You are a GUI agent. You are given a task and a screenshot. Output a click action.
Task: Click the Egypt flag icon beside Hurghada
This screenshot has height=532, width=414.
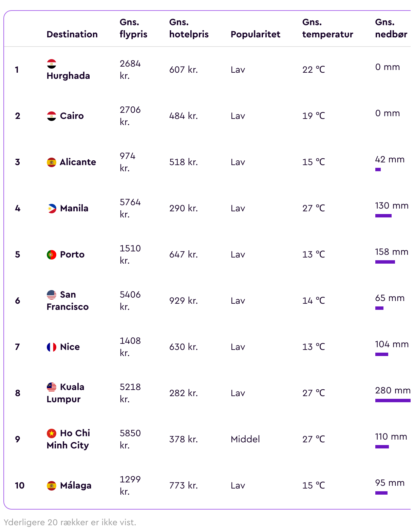pyautogui.click(x=52, y=64)
